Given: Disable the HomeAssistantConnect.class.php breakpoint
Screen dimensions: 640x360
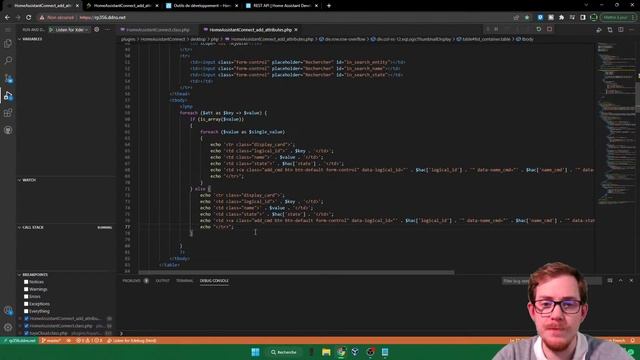Looking at the screenshot, I should tap(27, 326).
